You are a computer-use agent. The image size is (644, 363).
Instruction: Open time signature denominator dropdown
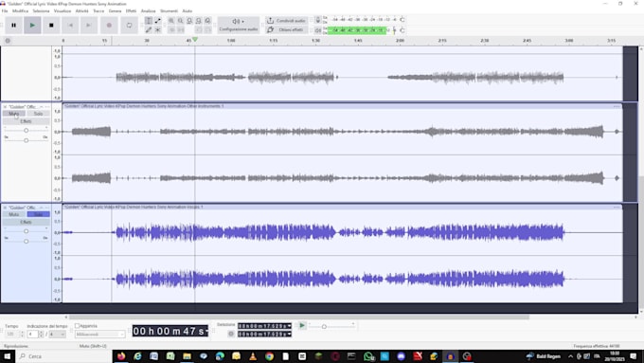[57, 335]
